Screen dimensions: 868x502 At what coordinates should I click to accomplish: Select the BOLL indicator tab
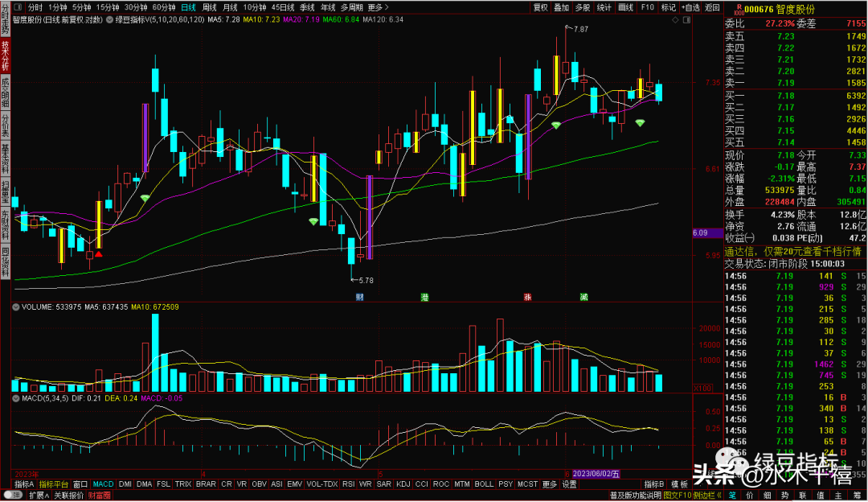[x=484, y=484]
